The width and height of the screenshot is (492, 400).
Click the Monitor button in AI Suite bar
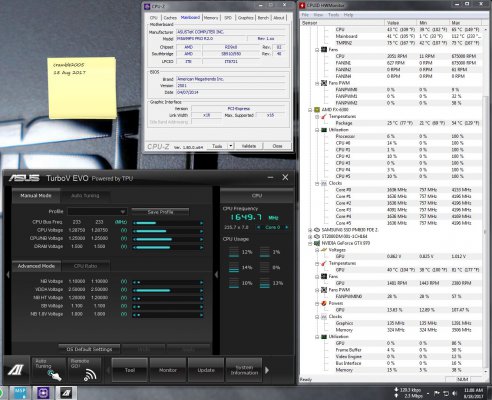click(x=168, y=370)
